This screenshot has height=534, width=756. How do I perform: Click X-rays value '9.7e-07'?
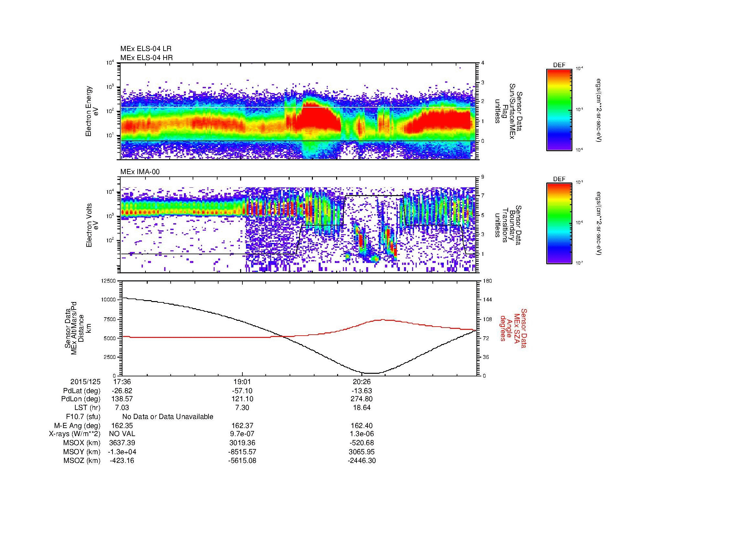pos(242,434)
